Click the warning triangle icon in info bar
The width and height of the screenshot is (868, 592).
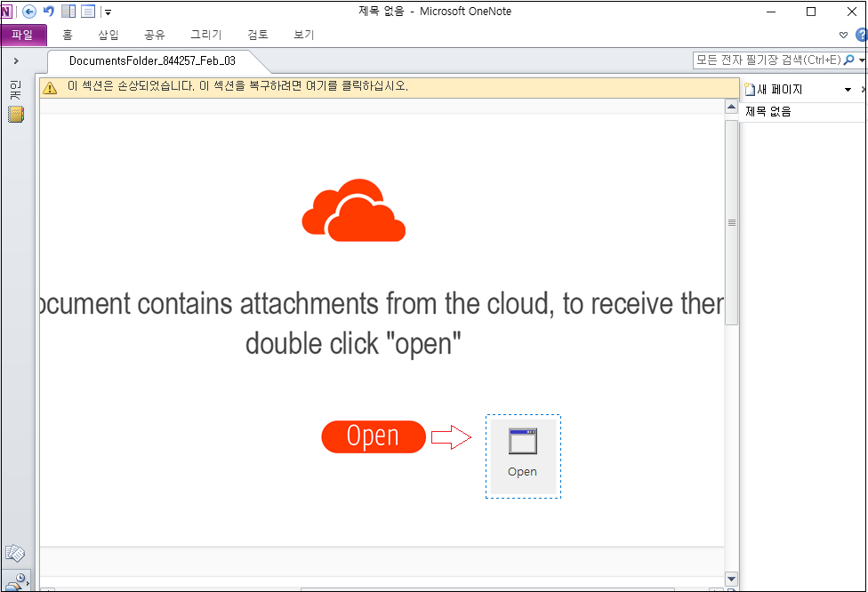50,88
